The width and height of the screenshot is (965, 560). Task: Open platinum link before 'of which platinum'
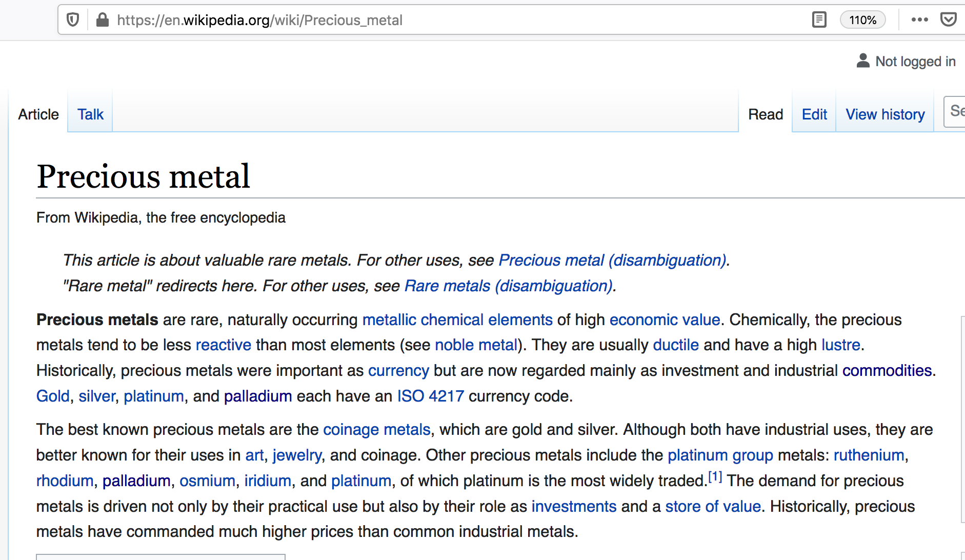(x=361, y=481)
